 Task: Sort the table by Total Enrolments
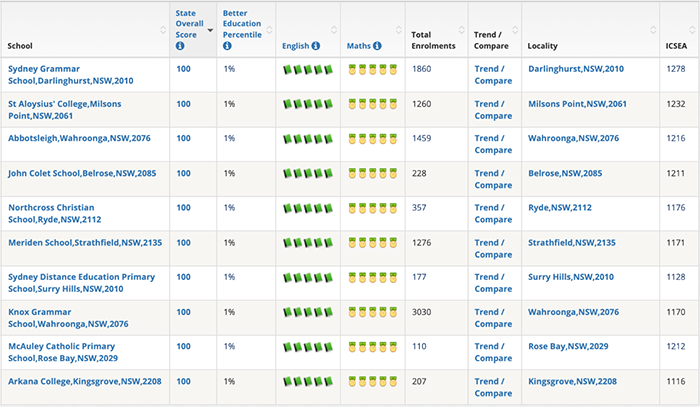[462, 30]
